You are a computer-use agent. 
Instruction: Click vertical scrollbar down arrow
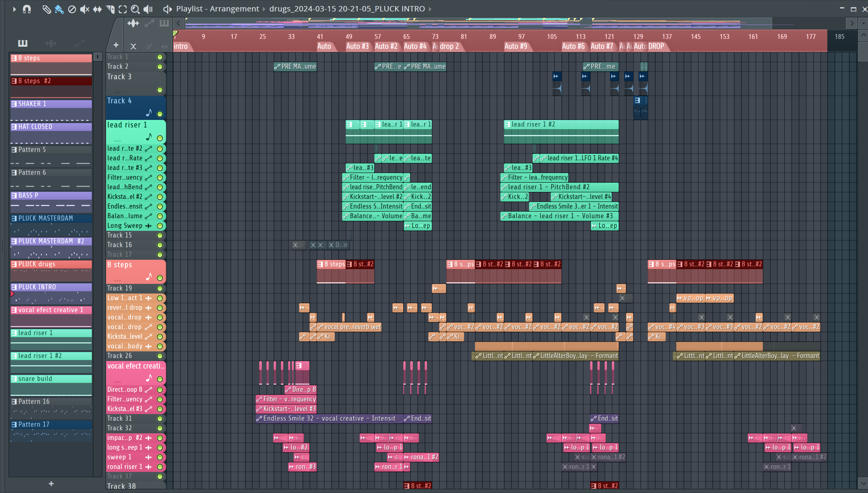(863, 483)
